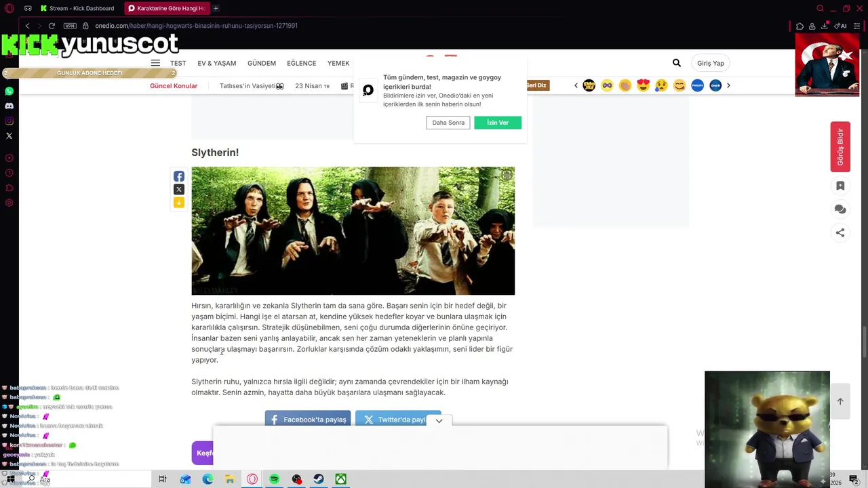The width and height of the screenshot is (868, 488).
Task: Open Microsoft Edge from the taskbar
Action: click(208, 479)
